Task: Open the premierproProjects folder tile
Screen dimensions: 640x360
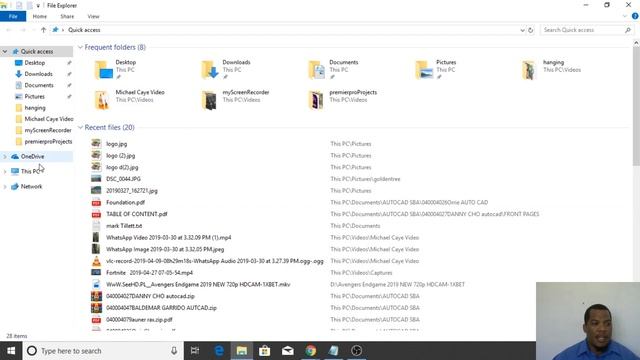Action: click(x=316, y=100)
